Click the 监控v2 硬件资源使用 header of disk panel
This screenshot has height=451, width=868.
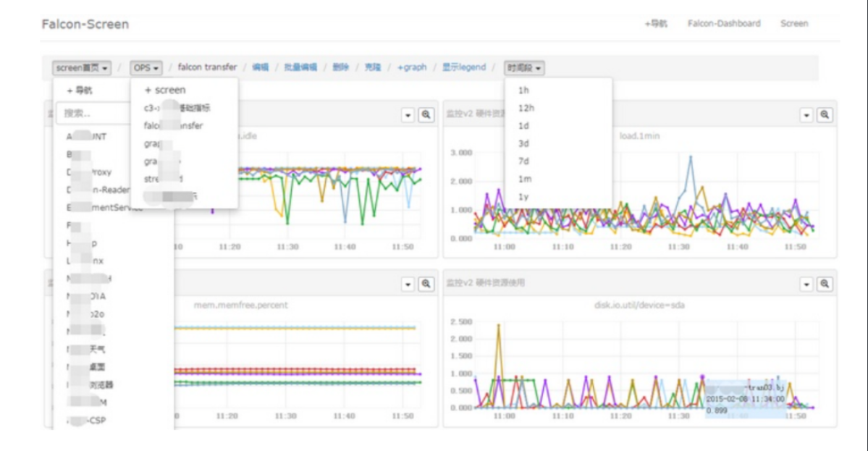[486, 283]
